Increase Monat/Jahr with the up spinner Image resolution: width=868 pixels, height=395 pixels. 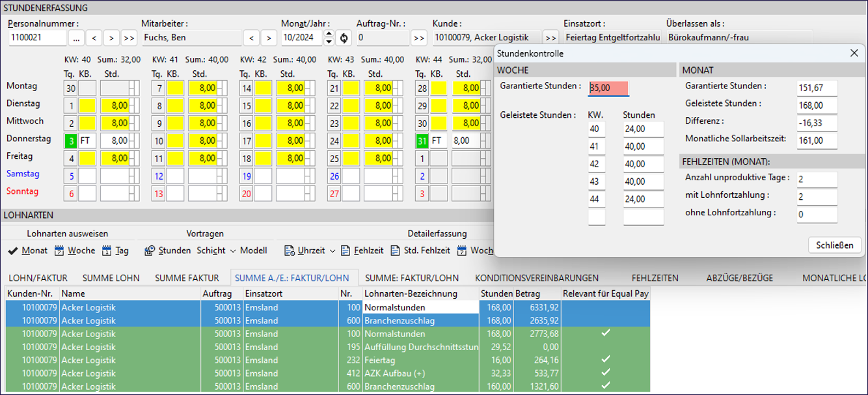[x=329, y=34]
